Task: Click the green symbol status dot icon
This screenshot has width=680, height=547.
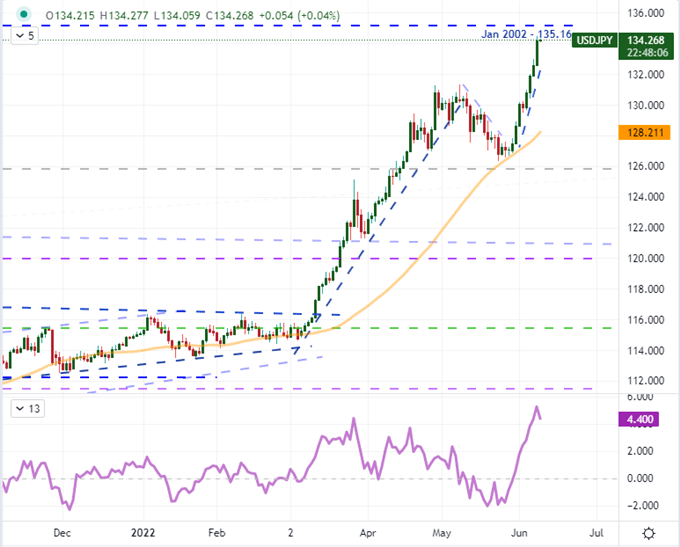Action: (23, 14)
